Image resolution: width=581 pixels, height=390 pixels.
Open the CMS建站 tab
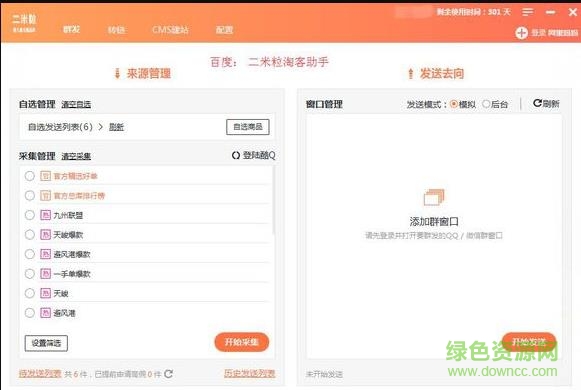[170, 30]
